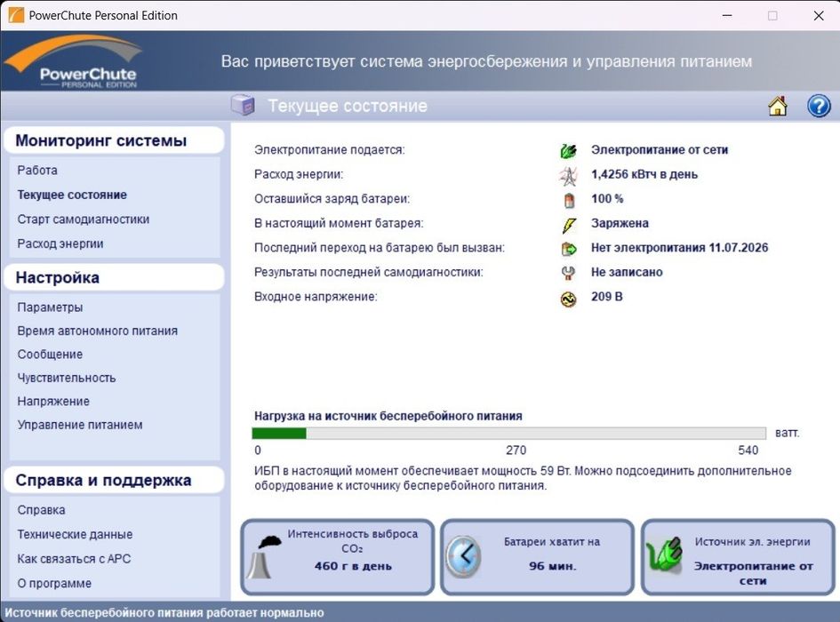Image resolution: width=840 pixels, height=622 pixels.
Task: Open the Справка help link
Action: 41,510
